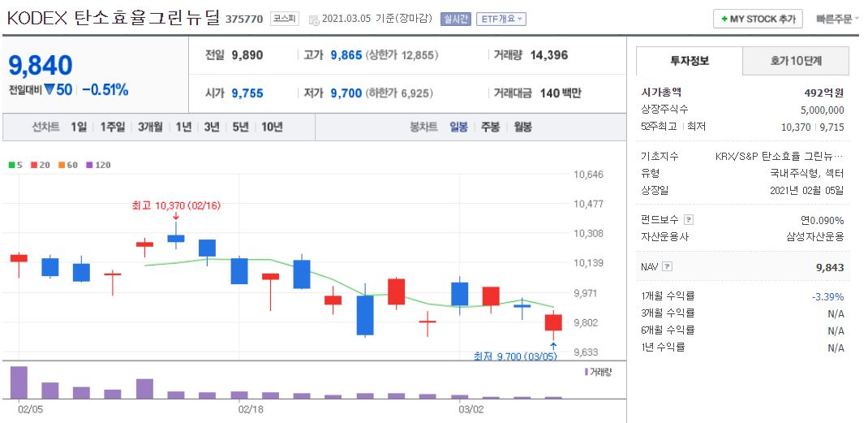Click the 국내주식형, 섹터 type value
Image resolution: width=868 pixels, height=423 pixels.
pyautogui.click(x=807, y=174)
